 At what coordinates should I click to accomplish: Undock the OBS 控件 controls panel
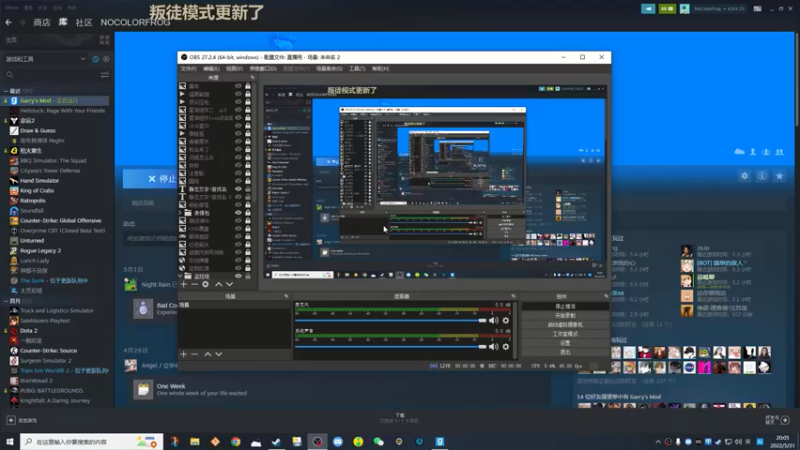point(606,296)
